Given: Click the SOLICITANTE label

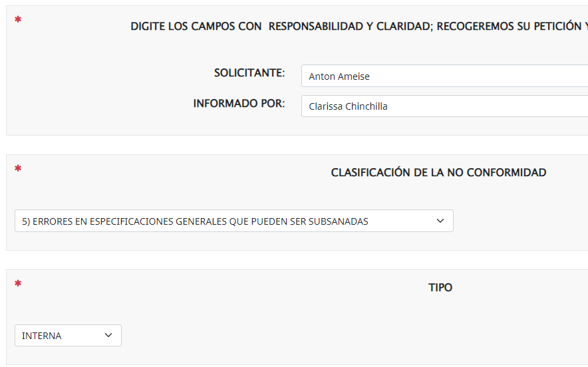Looking at the screenshot, I should 249,73.
